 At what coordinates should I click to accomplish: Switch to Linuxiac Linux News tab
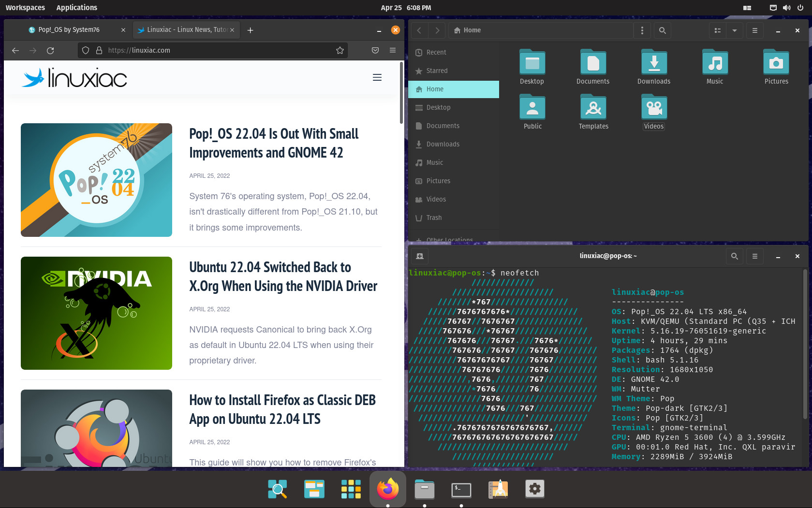coord(186,30)
